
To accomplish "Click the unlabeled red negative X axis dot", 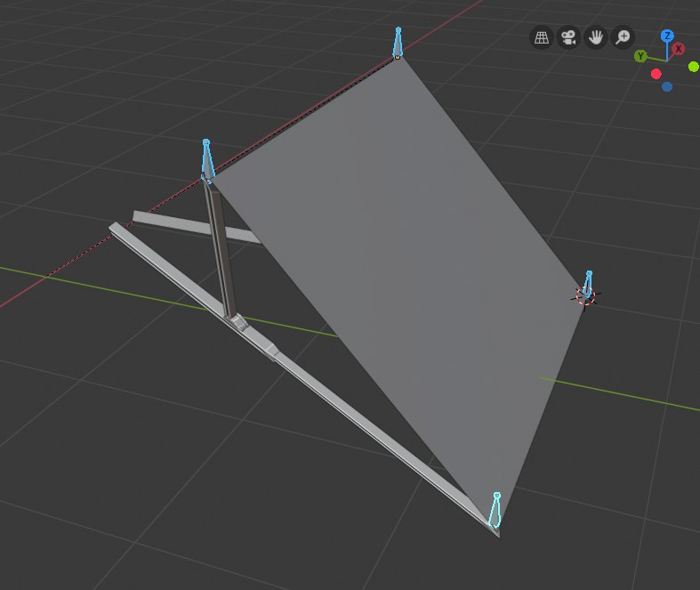I will tap(656, 74).
